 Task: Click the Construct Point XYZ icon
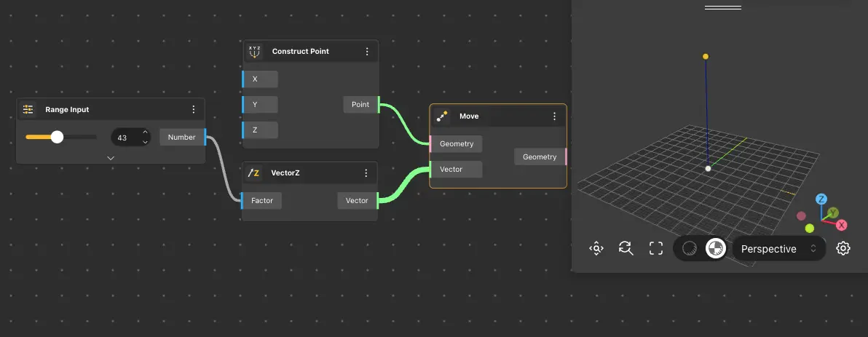tap(254, 52)
